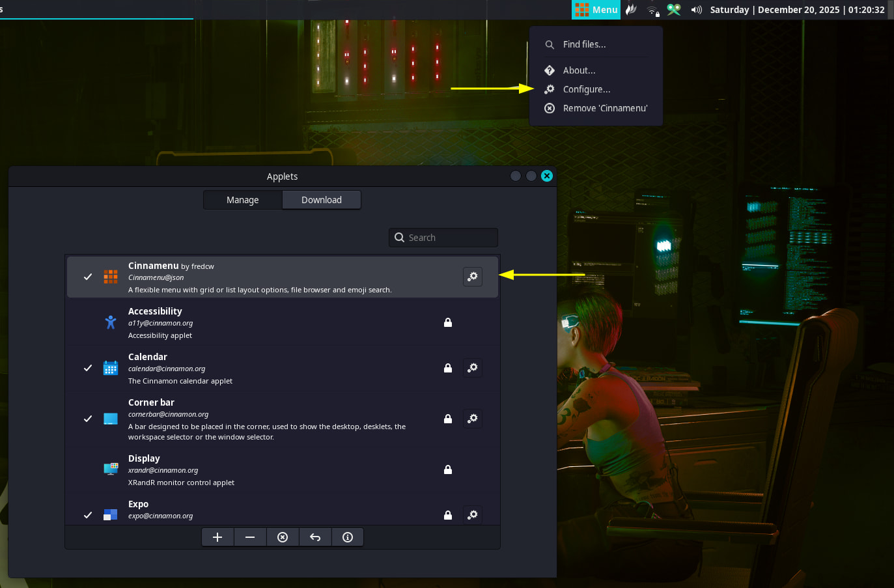The width and height of the screenshot is (894, 588).
Task: Click the reset/undo arrow button
Action: (315, 537)
